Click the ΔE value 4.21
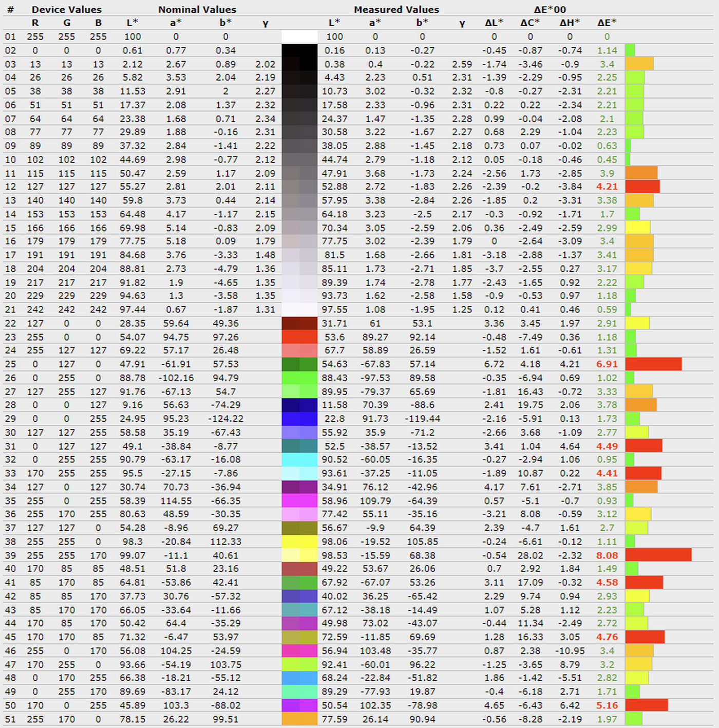 tap(607, 186)
